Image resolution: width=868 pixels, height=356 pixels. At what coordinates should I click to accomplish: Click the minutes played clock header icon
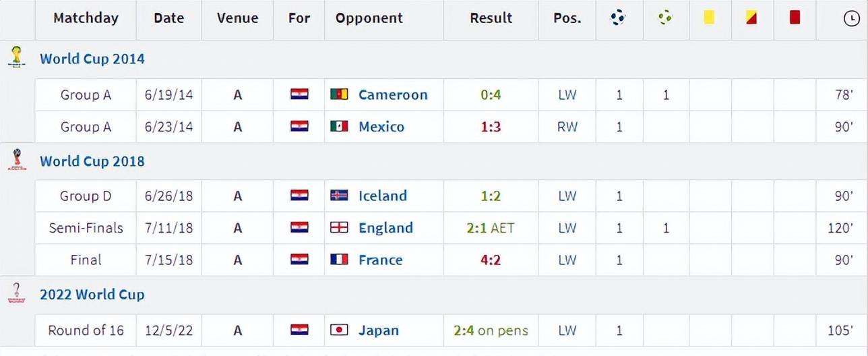[851, 19]
